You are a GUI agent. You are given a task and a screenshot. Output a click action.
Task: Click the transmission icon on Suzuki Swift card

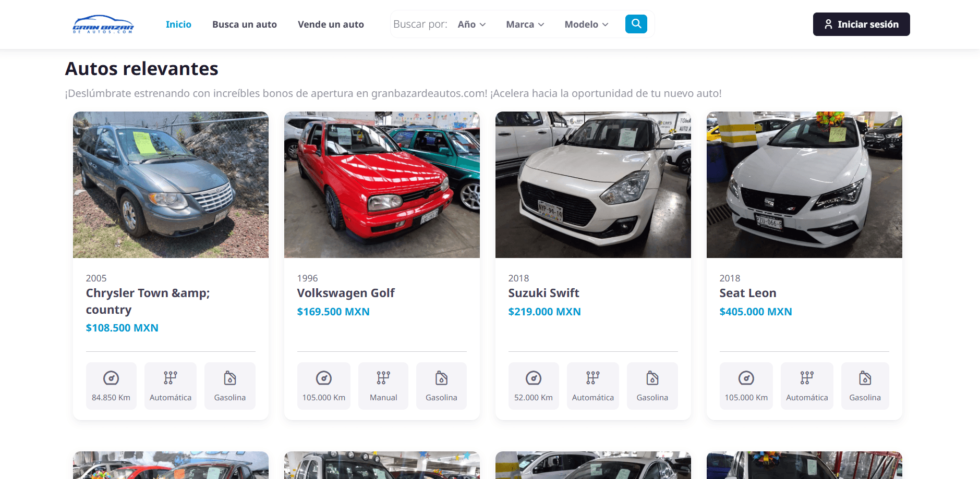pos(593,378)
